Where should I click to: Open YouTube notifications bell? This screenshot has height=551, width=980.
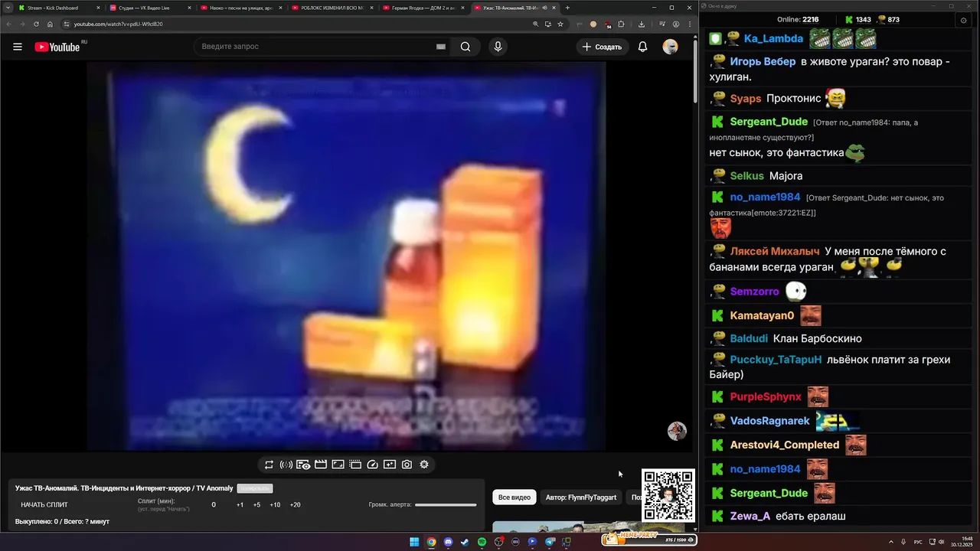643,47
